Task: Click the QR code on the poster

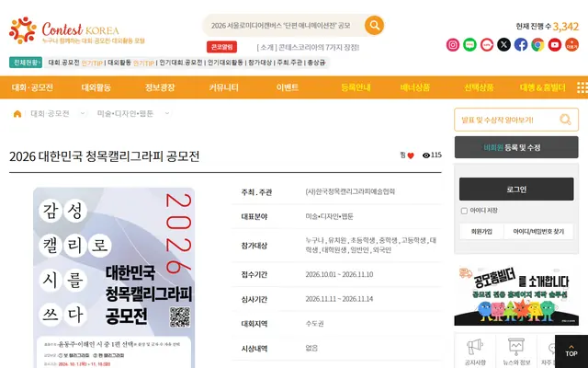Action: pos(180,316)
